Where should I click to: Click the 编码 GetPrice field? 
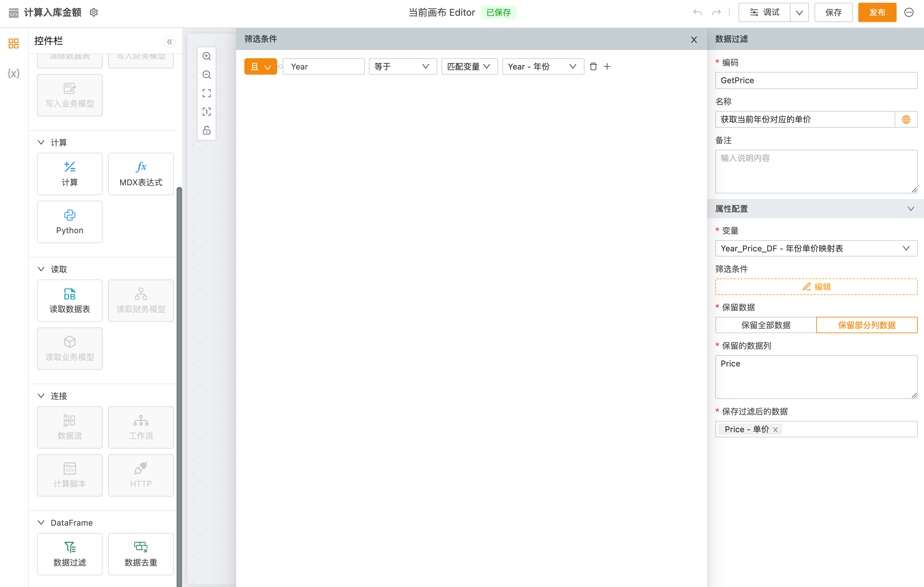[816, 80]
